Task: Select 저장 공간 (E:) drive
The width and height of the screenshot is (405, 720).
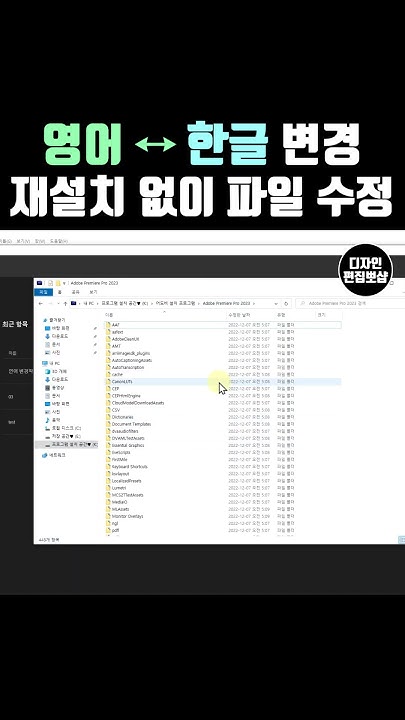Action: 67,436
